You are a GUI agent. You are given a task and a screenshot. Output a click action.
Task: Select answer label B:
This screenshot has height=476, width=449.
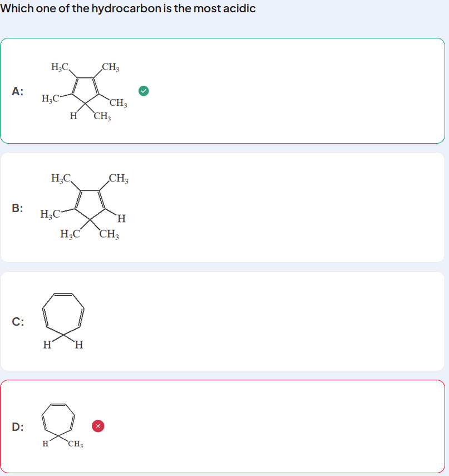[x=18, y=208]
